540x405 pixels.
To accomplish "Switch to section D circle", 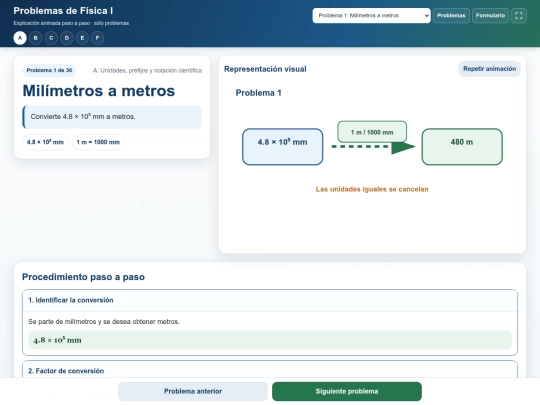I will [x=66, y=38].
